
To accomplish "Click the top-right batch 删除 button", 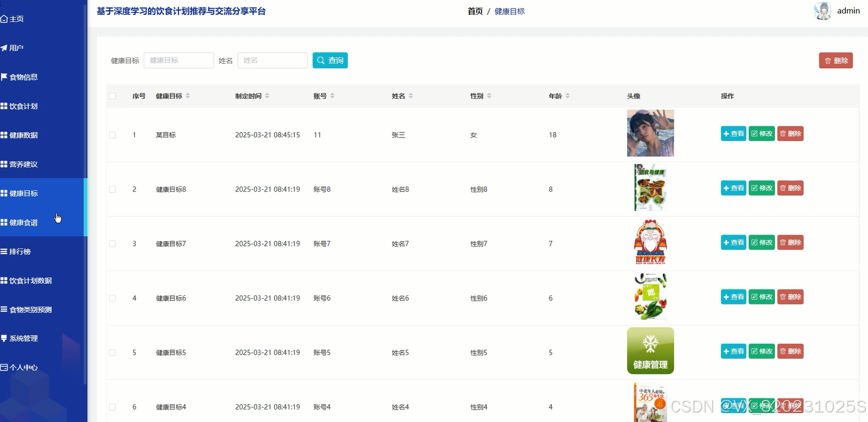I will (x=836, y=60).
